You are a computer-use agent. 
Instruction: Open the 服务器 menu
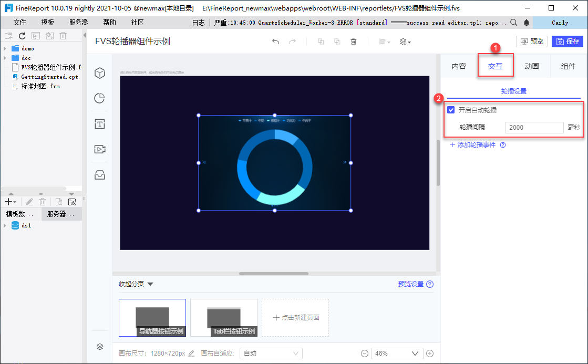coord(79,23)
